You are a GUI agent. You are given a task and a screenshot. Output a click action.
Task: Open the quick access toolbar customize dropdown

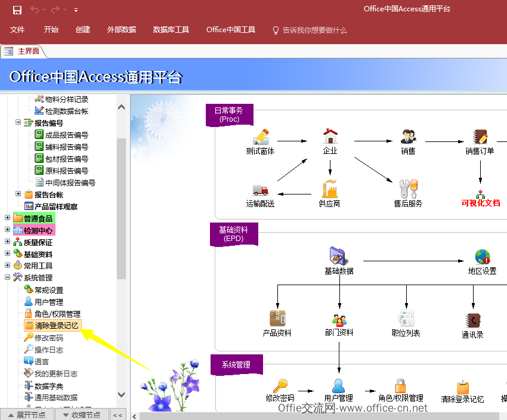(76, 10)
